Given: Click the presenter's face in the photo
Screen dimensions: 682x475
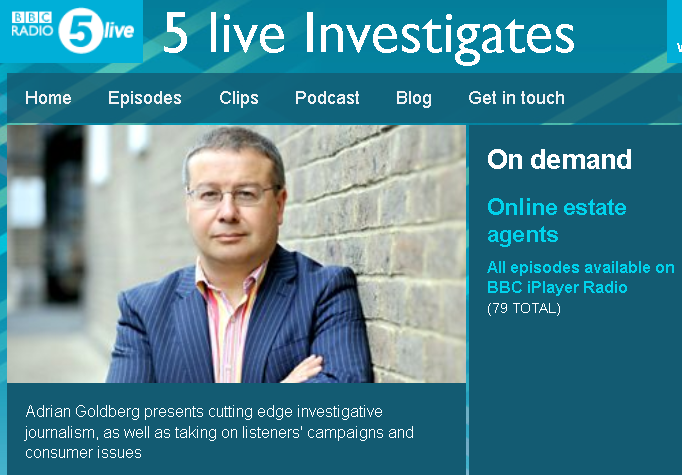Looking at the screenshot, I should click(235, 204).
